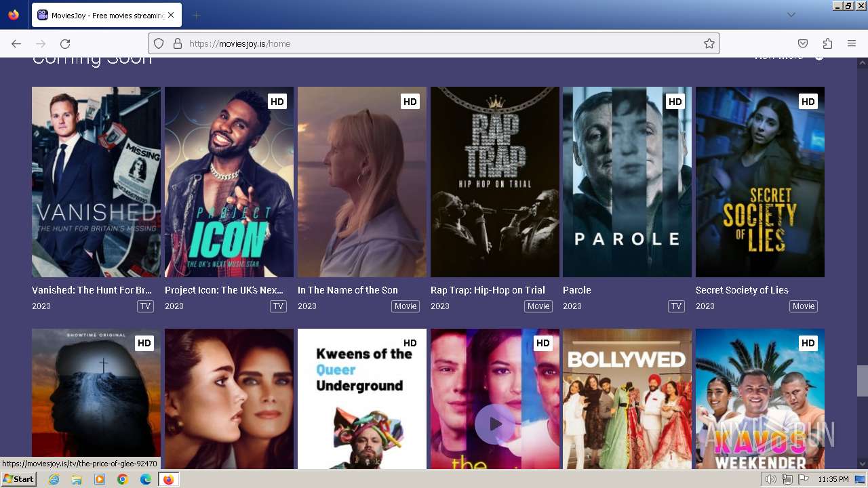868x488 pixels.
Task: Click Rap Trap: Hip-Hop on Trial title
Action: click(x=488, y=290)
